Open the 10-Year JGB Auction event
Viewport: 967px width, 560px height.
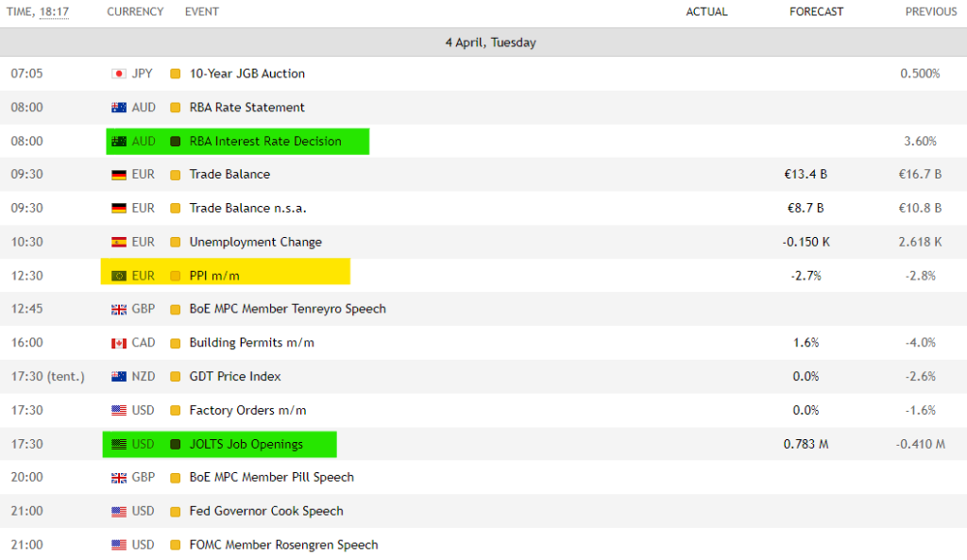[246, 74]
